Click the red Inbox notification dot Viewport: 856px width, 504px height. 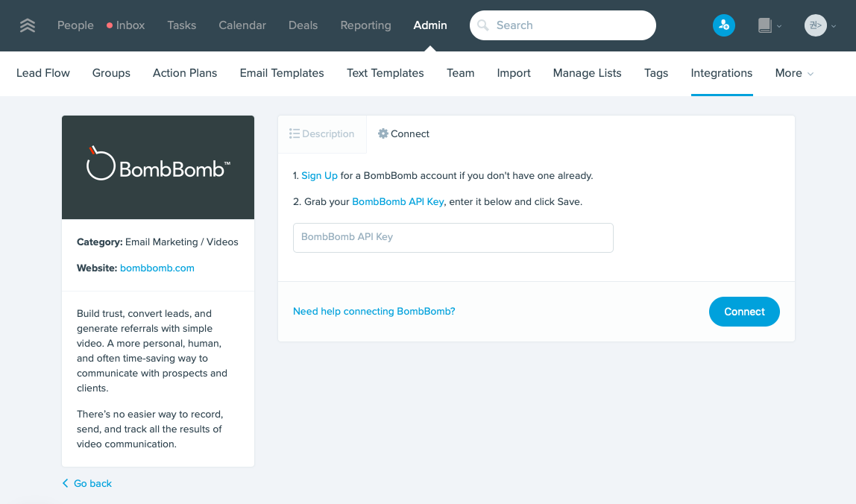pos(110,25)
